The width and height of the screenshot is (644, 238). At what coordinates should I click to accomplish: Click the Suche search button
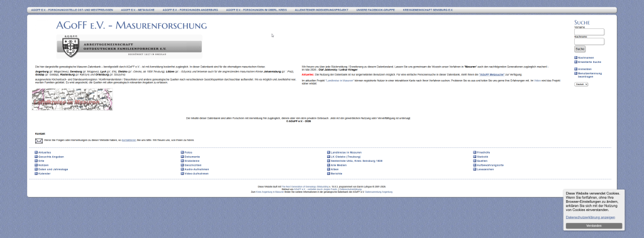pos(579,49)
